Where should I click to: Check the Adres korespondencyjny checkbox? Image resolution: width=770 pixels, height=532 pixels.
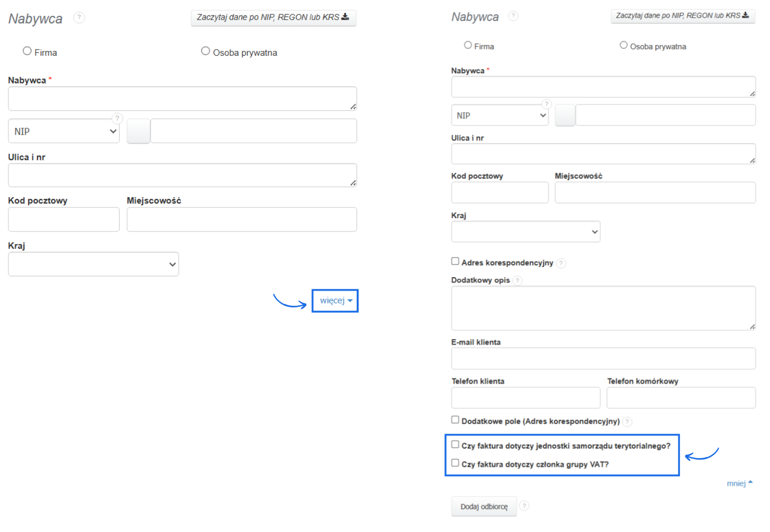(x=455, y=262)
